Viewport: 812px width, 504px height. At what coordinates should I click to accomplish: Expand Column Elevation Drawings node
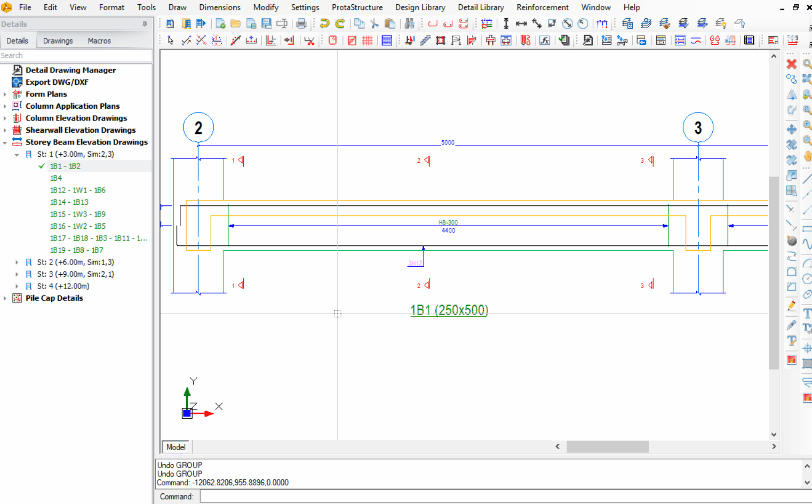[5, 118]
